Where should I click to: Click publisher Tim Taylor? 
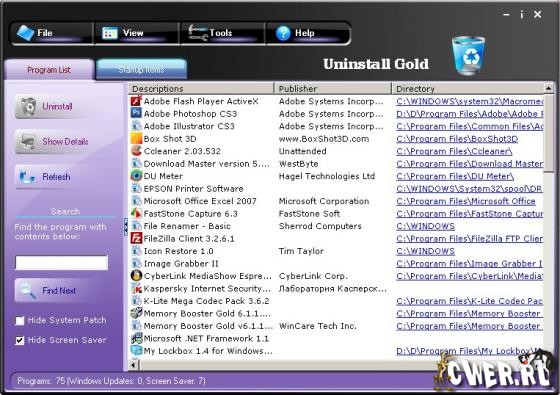pos(301,251)
